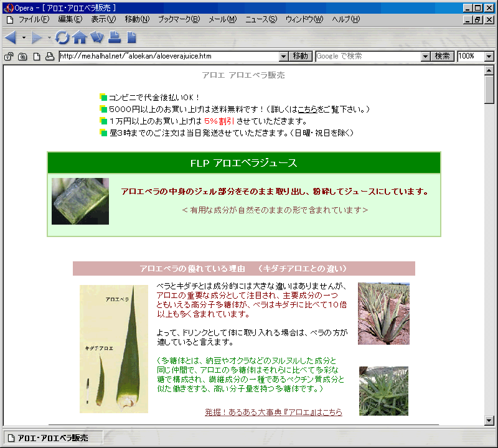Expand the address bar URL dropdown
498x448 pixels.
pos(284,57)
